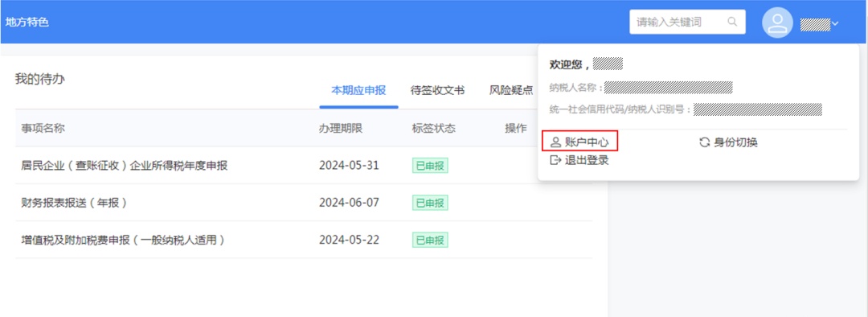Click the exit icon beside 退出登录
The height and width of the screenshot is (317, 868).
(x=555, y=160)
